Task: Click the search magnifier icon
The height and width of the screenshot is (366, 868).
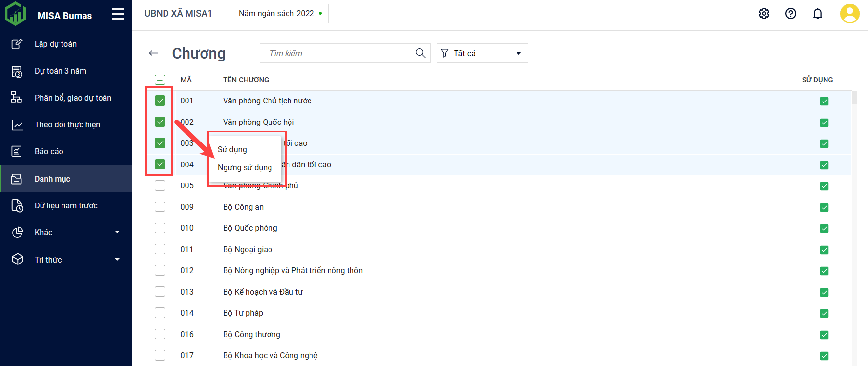Action: click(420, 53)
